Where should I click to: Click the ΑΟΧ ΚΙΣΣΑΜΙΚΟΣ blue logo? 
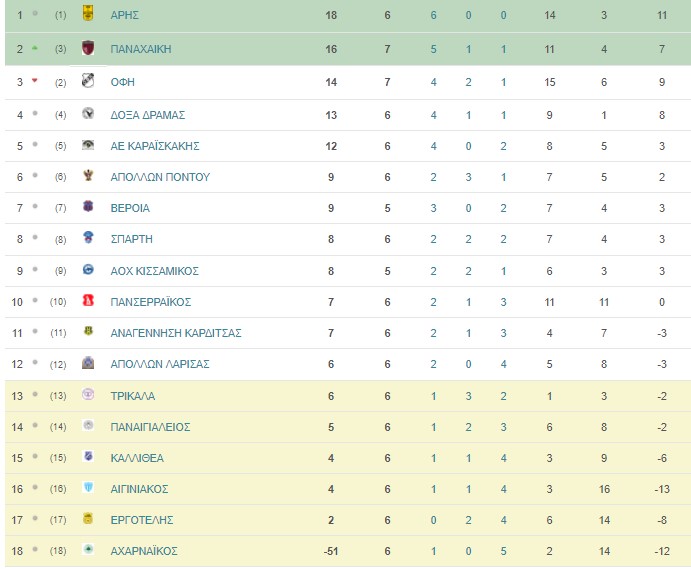[88, 269]
